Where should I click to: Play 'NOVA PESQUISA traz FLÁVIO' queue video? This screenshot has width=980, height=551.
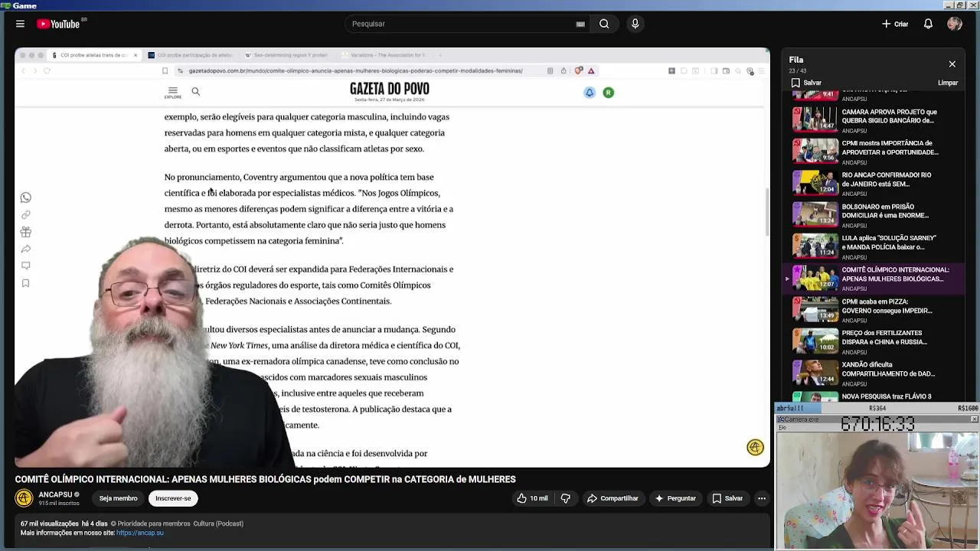873,396
